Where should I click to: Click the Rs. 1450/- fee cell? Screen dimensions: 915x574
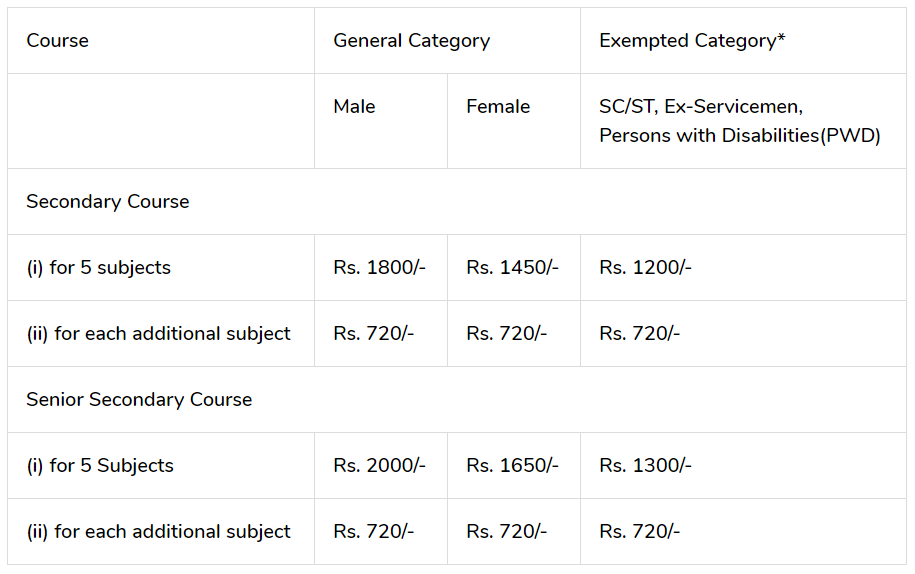(x=514, y=268)
